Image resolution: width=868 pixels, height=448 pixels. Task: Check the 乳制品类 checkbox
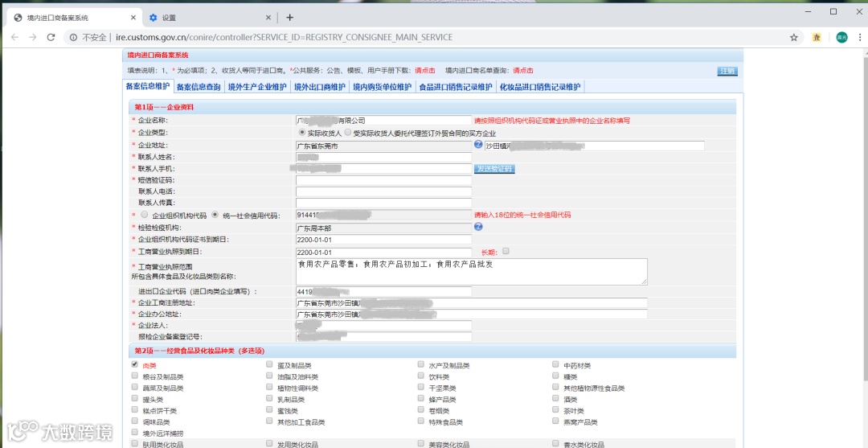(269, 398)
